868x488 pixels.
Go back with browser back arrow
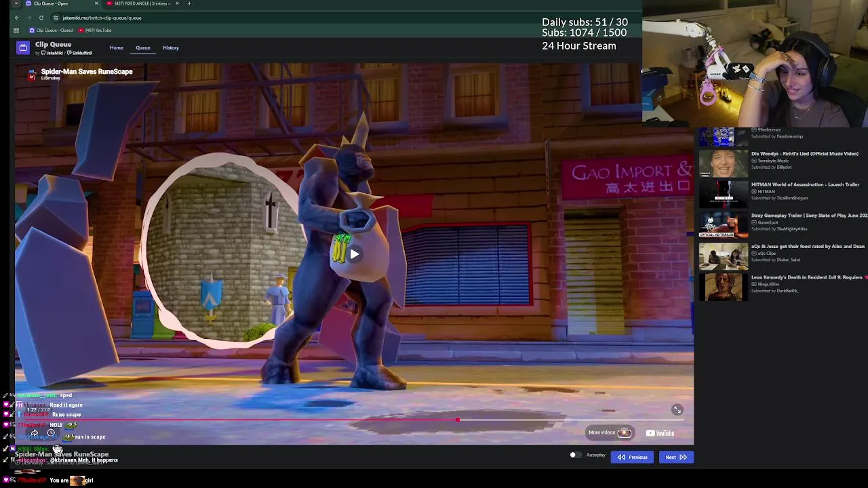click(x=17, y=18)
